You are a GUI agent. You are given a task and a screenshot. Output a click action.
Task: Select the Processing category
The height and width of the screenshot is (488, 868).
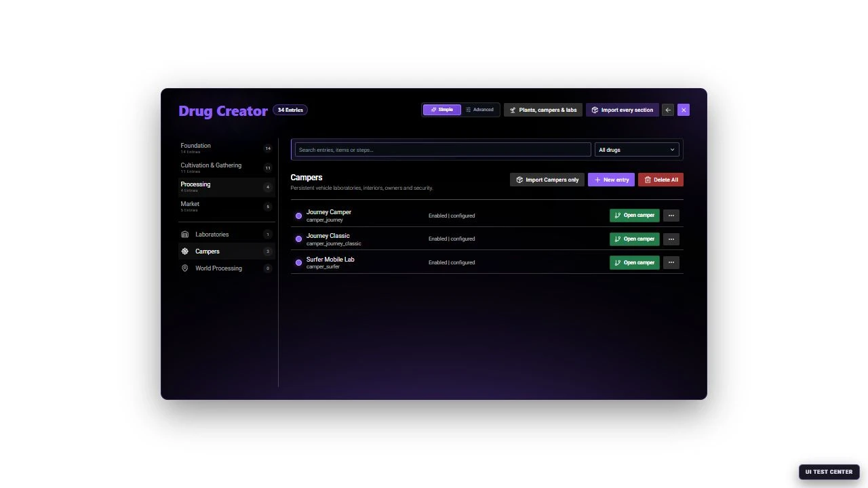(x=226, y=187)
